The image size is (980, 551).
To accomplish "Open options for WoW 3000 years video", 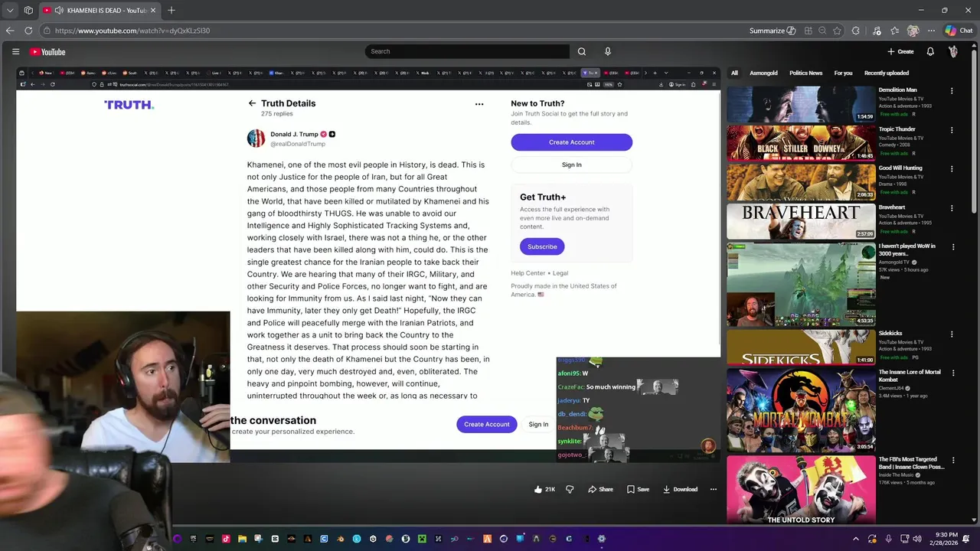I will [953, 247].
